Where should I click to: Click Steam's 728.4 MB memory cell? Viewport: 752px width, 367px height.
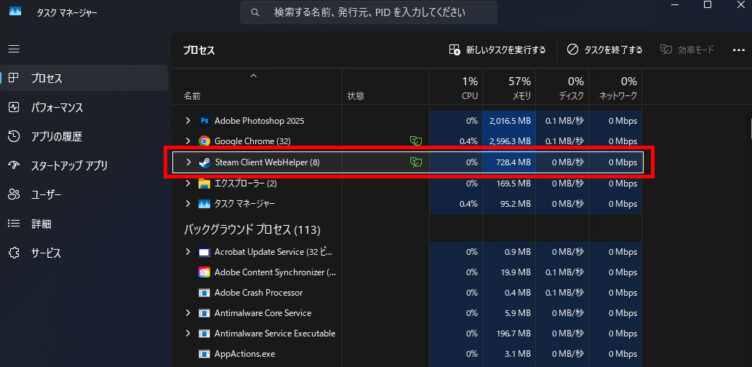[x=508, y=163]
